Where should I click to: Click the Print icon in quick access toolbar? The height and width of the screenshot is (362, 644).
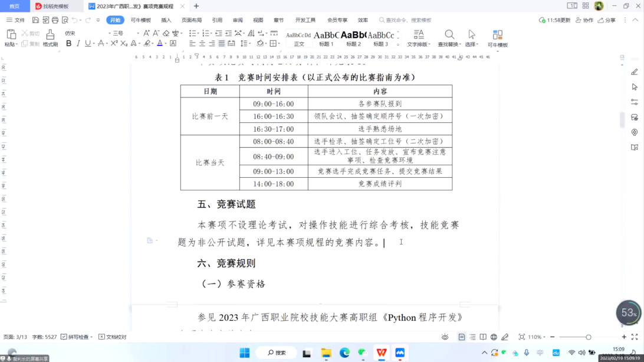[x=55, y=20]
